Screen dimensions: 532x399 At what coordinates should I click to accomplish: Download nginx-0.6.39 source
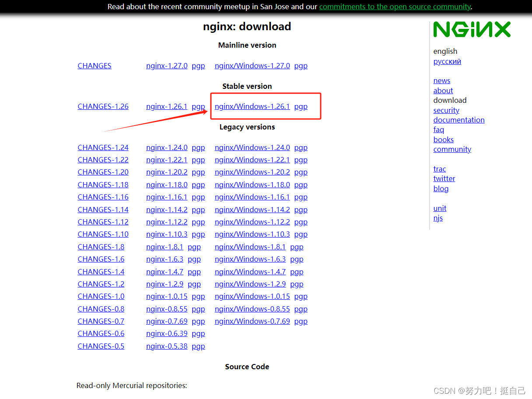click(x=167, y=333)
